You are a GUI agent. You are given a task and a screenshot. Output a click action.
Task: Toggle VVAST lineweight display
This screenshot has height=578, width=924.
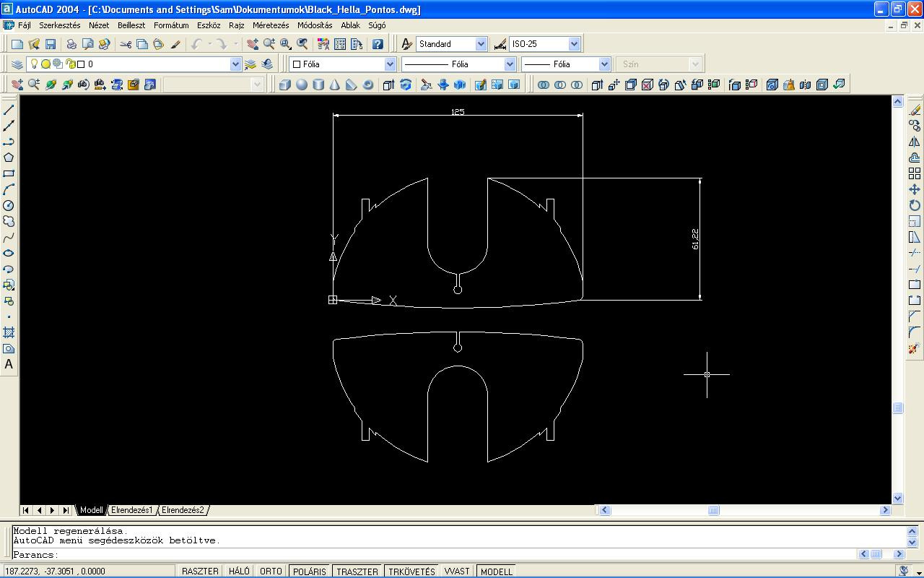(457, 571)
